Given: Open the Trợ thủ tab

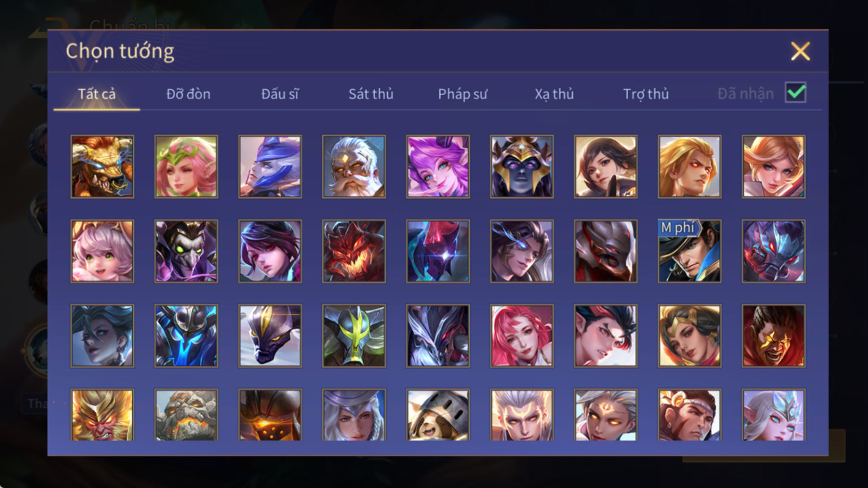Looking at the screenshot, I should pyautogui.click(x=646, y=94).
